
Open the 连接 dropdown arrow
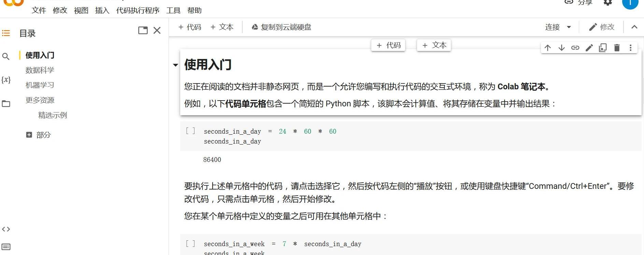coord(569,27)
